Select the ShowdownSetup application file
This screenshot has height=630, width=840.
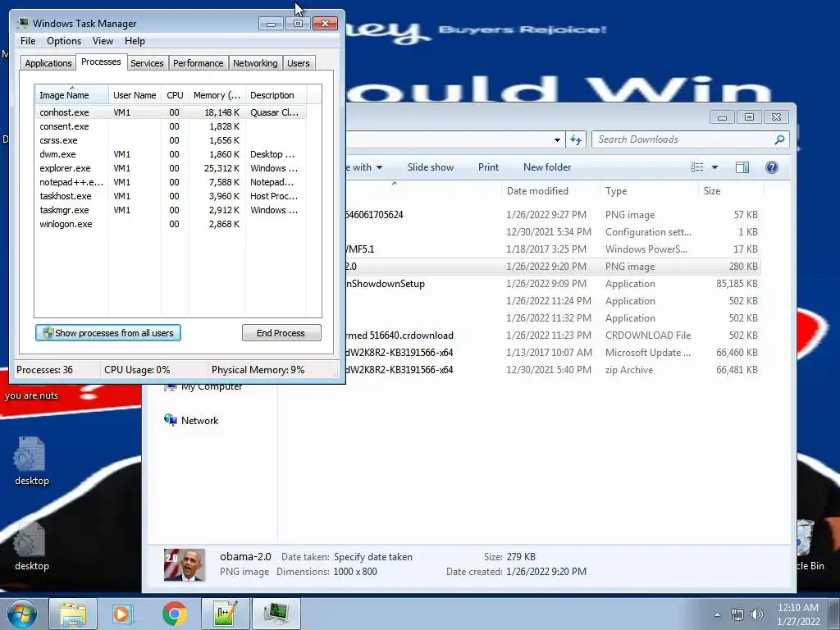[553, 284]
